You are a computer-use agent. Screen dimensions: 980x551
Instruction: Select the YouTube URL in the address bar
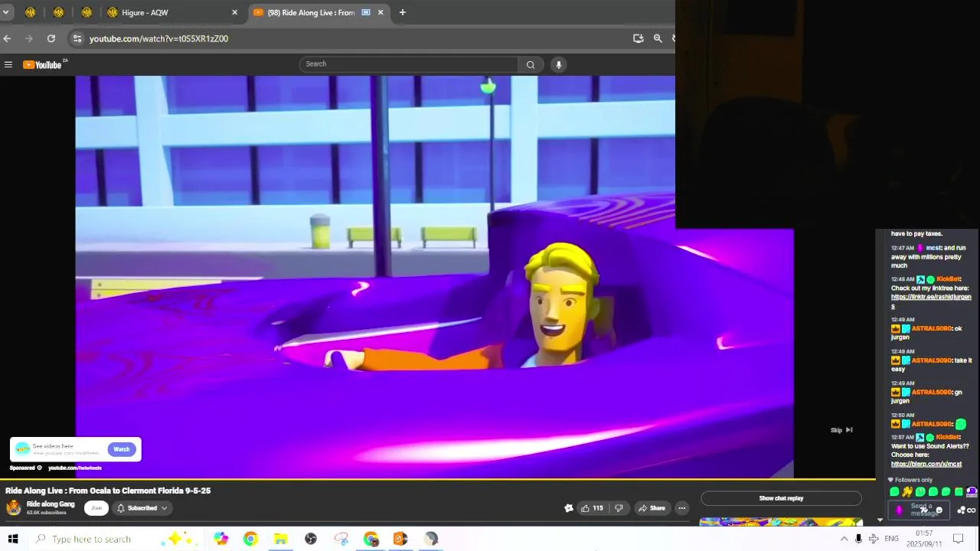pyautogui.click(x=158, y=38)
